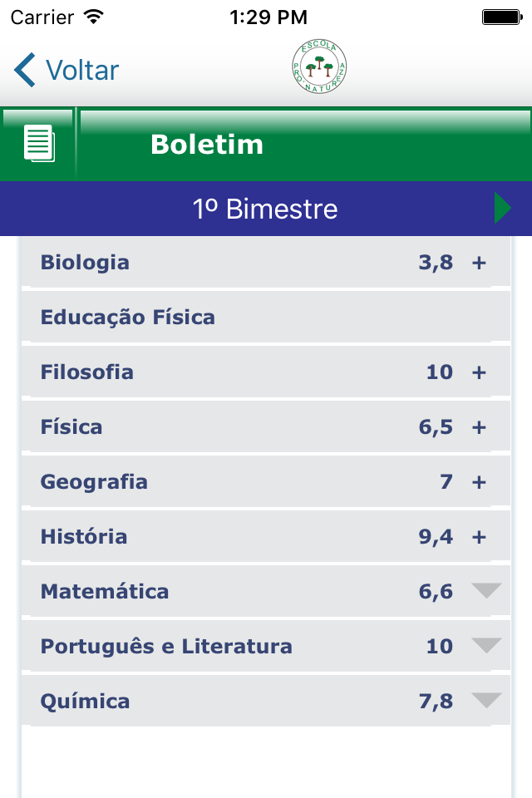
Task: Collapse Química using the gray triangle
Action: pyautogui.click(x=486, y=700)
